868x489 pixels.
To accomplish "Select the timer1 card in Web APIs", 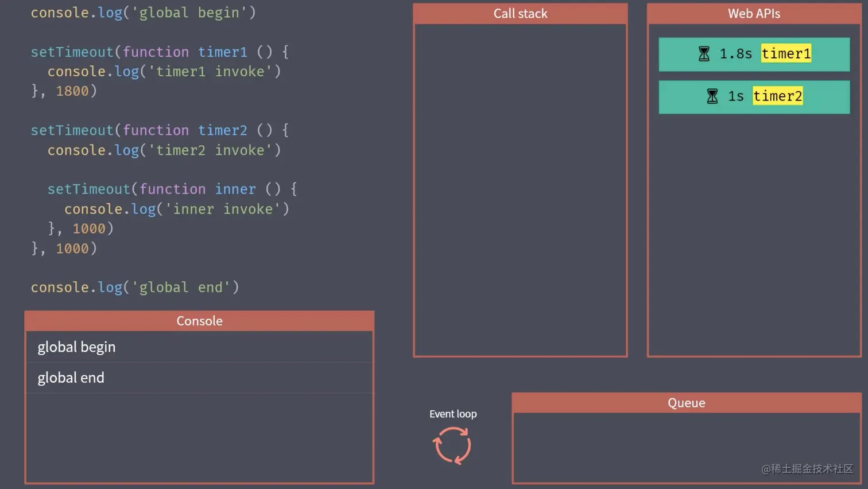I will tap(754, 55).
